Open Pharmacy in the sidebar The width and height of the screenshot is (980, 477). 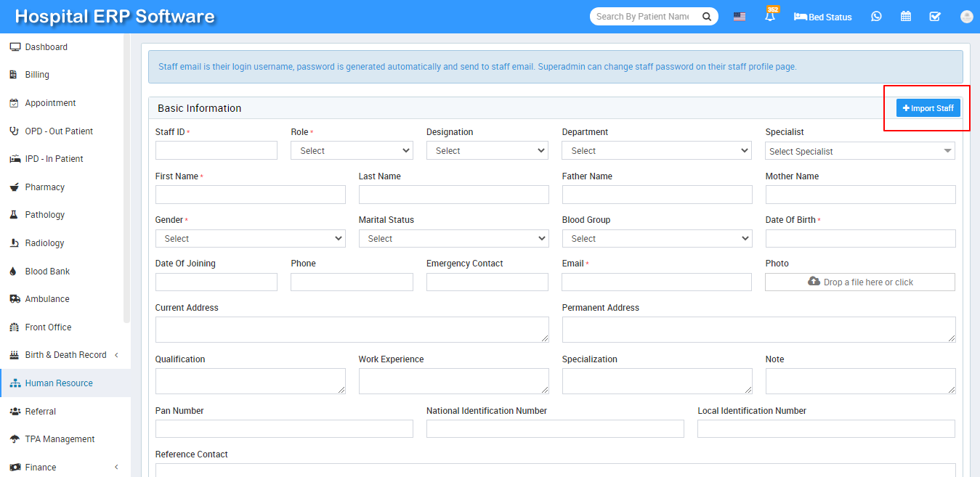tap(44, 187)
